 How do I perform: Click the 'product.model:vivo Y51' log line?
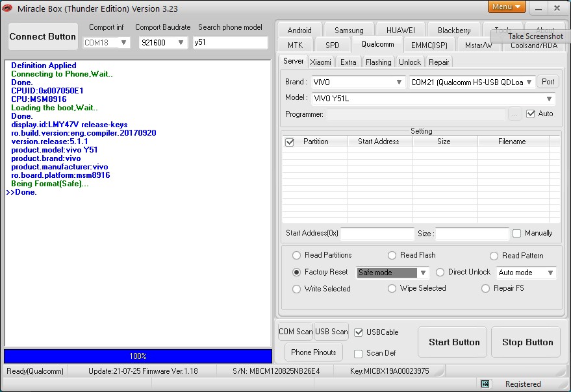(x=55, y=149)
